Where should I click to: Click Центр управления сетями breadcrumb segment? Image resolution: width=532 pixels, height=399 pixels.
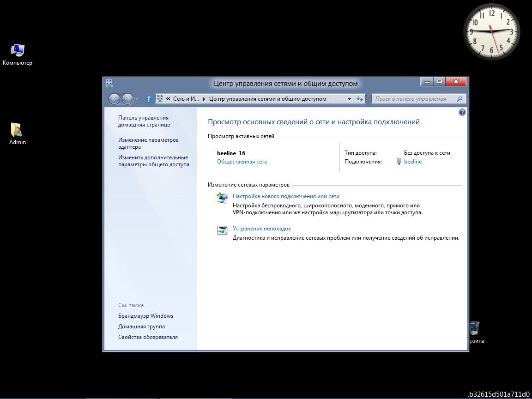(268, 99)
